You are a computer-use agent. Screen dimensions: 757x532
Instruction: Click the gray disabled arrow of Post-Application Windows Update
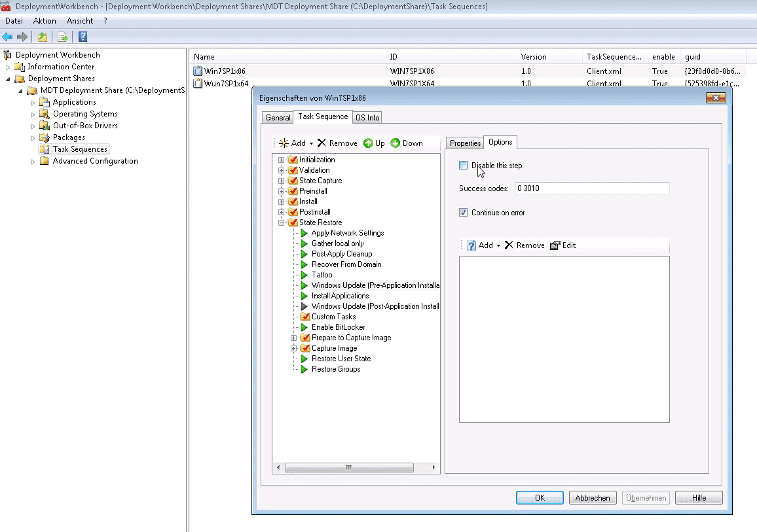pos(304,306)
